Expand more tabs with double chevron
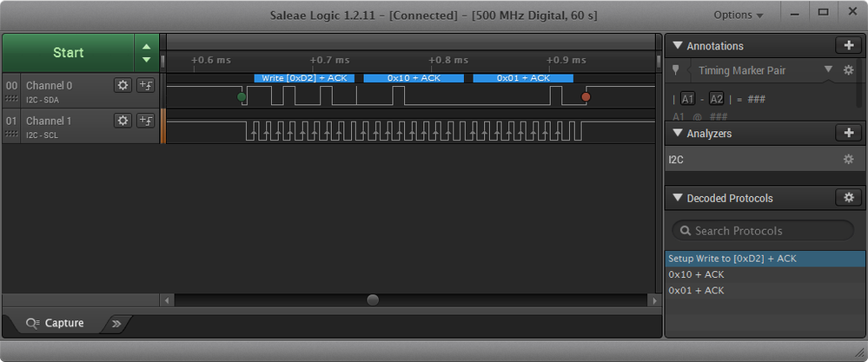 point(116,324)
